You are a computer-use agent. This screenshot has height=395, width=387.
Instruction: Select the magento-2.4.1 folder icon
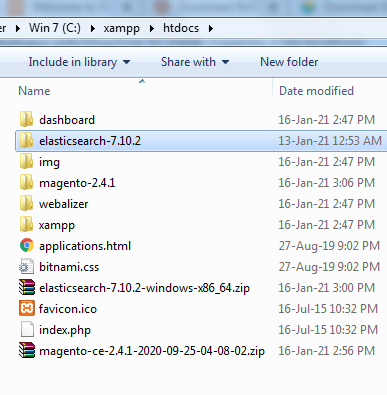point(26,182)
